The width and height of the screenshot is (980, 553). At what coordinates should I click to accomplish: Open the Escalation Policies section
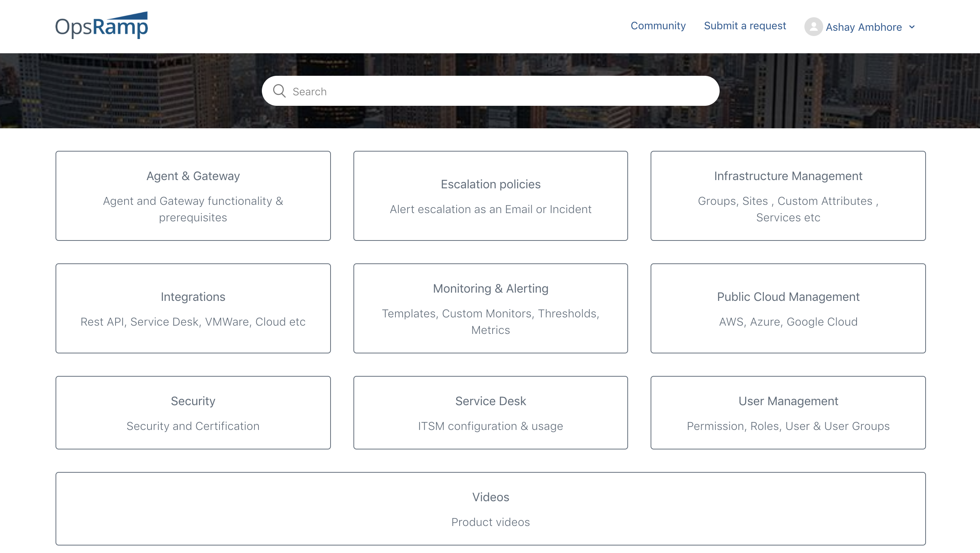tap(490, 196)
